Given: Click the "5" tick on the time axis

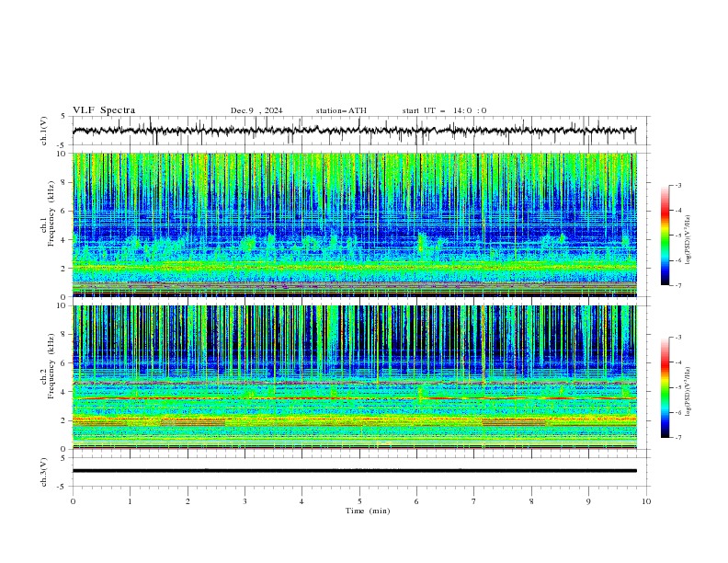Looking at the screenshot, I should 359,501.
